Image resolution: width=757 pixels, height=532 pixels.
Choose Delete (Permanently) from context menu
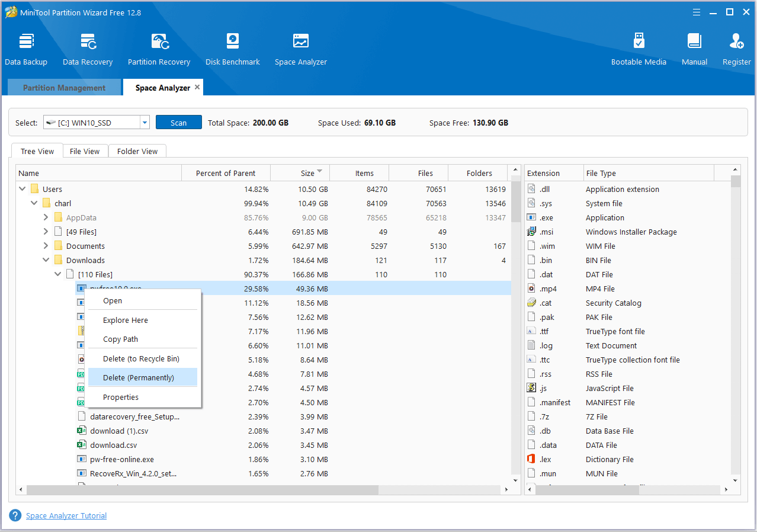139,377
